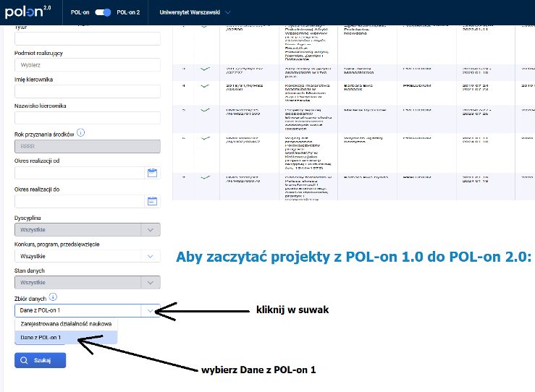Open calendar for Okres realizacji od

[152, 173]
